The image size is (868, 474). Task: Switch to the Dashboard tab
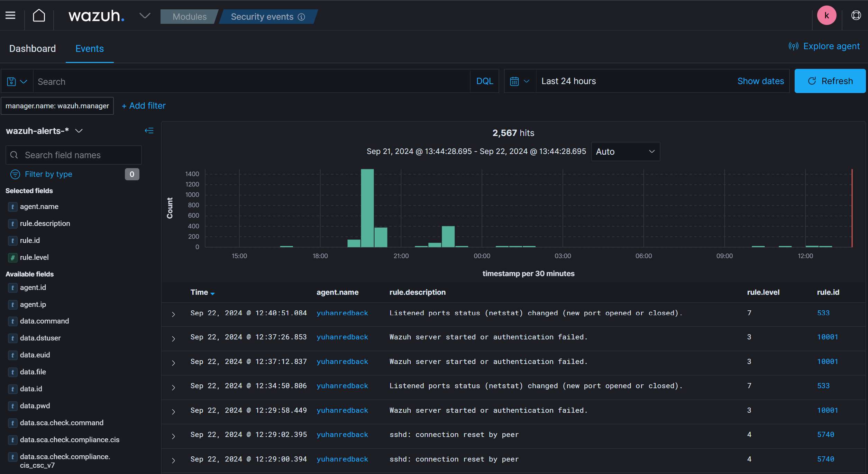33,48
